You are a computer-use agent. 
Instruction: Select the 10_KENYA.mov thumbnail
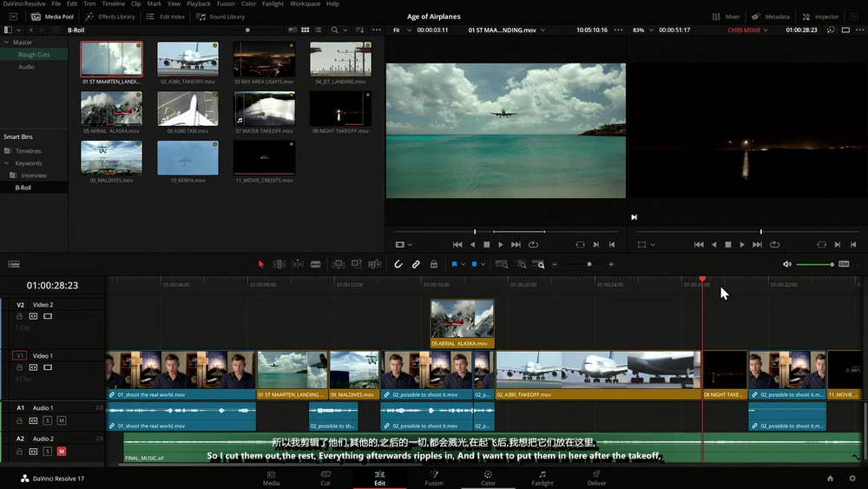click(187, 158)
